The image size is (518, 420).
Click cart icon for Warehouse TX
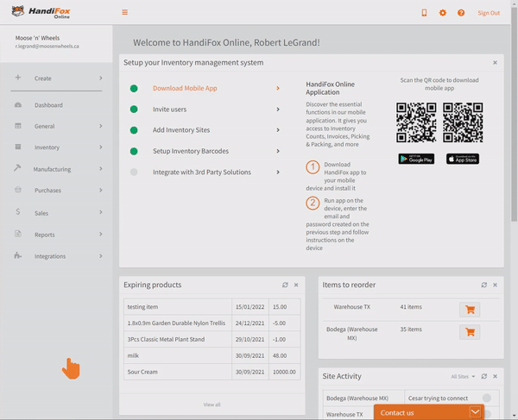pyautogui.click(x=470, y=310)
